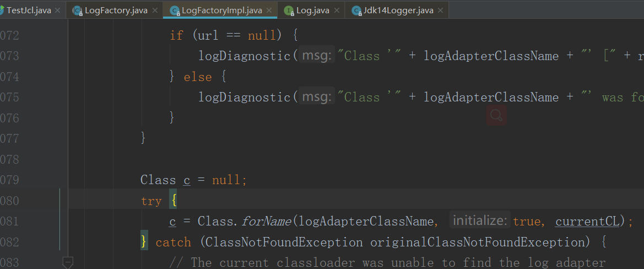Switch to the Jdk14Logger.java tab
This screenshot has width=644, height=269.
[x=398, y=10]
